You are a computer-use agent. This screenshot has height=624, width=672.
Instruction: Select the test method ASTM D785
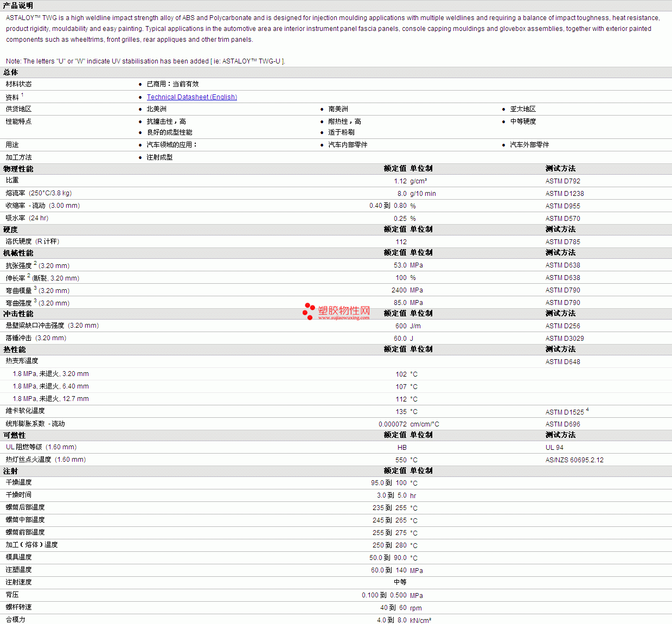[563, 242]
